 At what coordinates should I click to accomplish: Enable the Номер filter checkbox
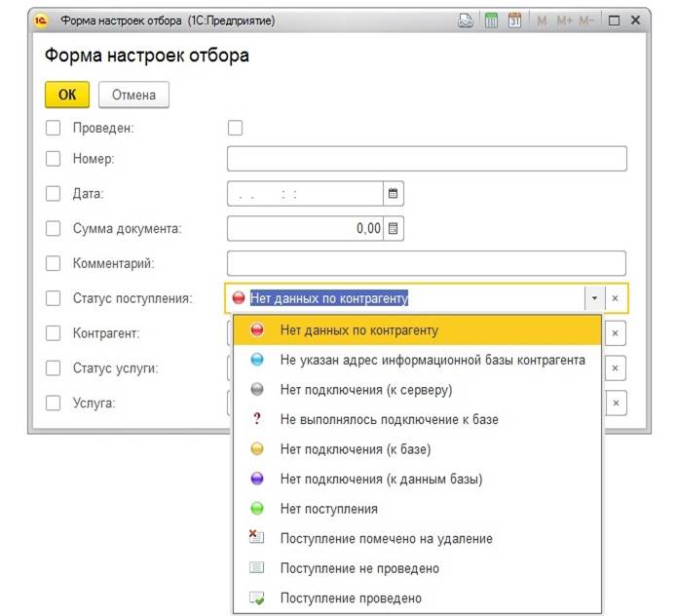53,159
